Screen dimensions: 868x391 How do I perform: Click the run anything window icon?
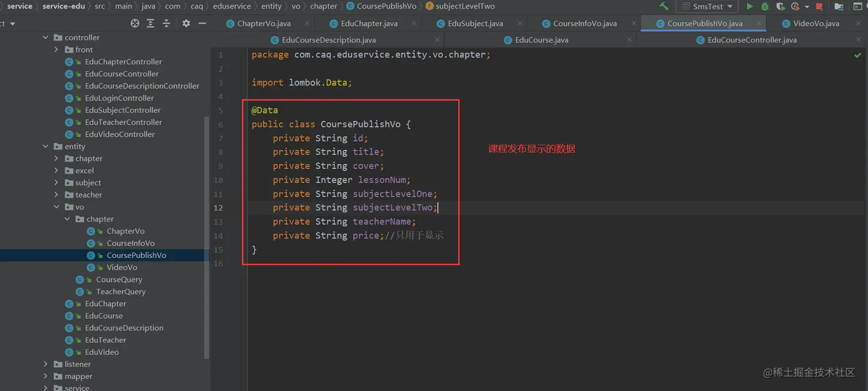click(x=858, y=6)
